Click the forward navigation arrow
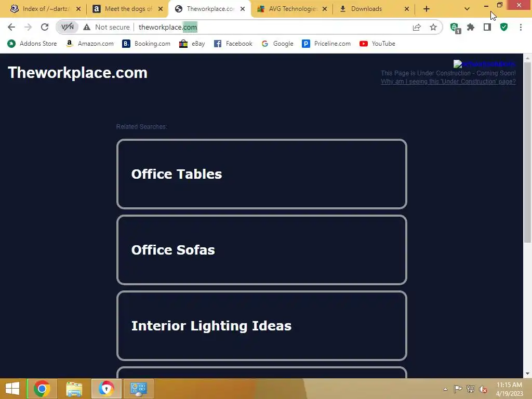This screenshot has width=532, height=399. 28,27
